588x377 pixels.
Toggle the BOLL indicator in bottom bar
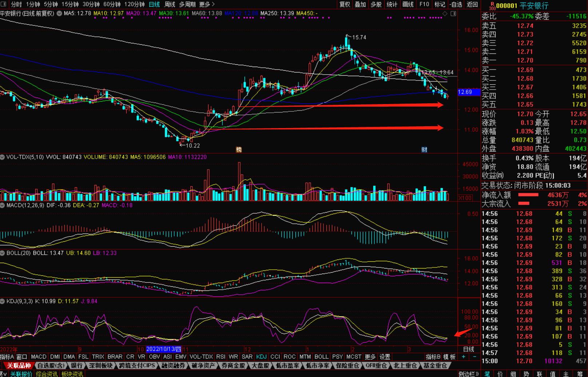(x=321, y=357)
